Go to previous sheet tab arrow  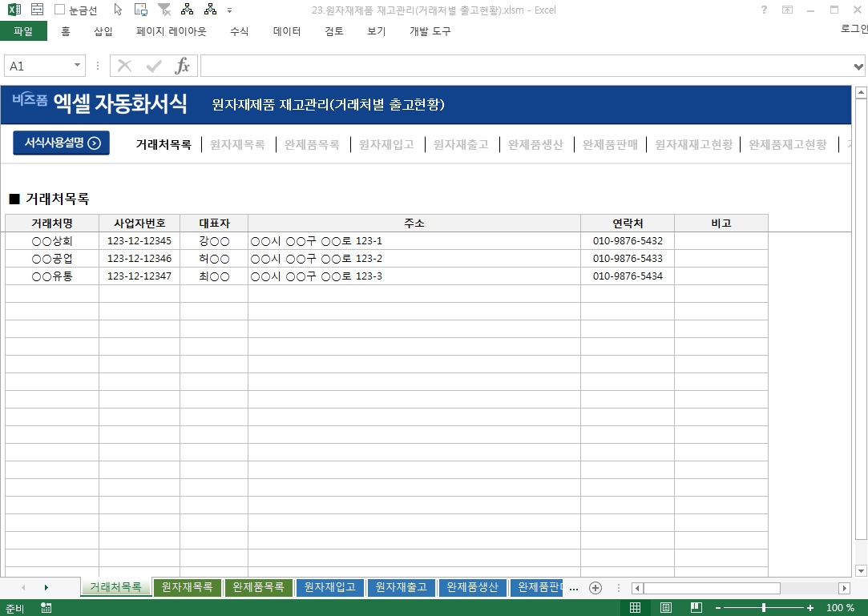pos(23,588)
